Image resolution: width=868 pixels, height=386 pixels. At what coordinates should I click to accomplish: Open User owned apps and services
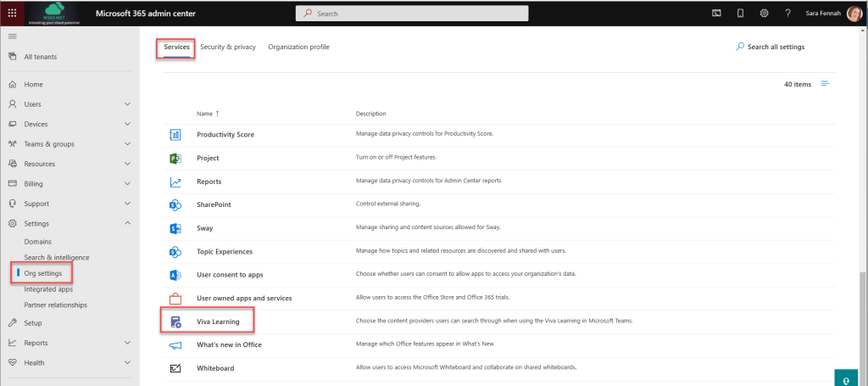click(244, 299)
